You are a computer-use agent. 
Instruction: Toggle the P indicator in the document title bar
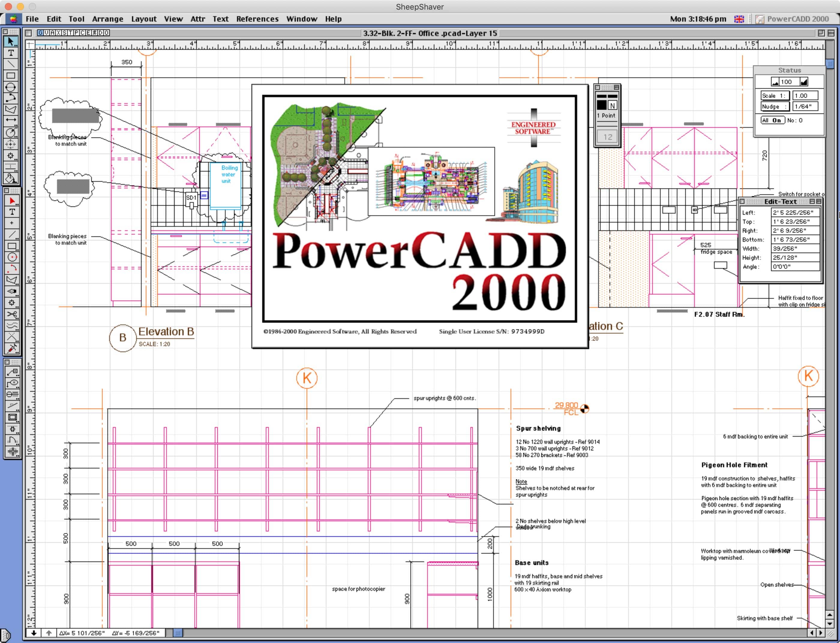(x=76, y=33)
